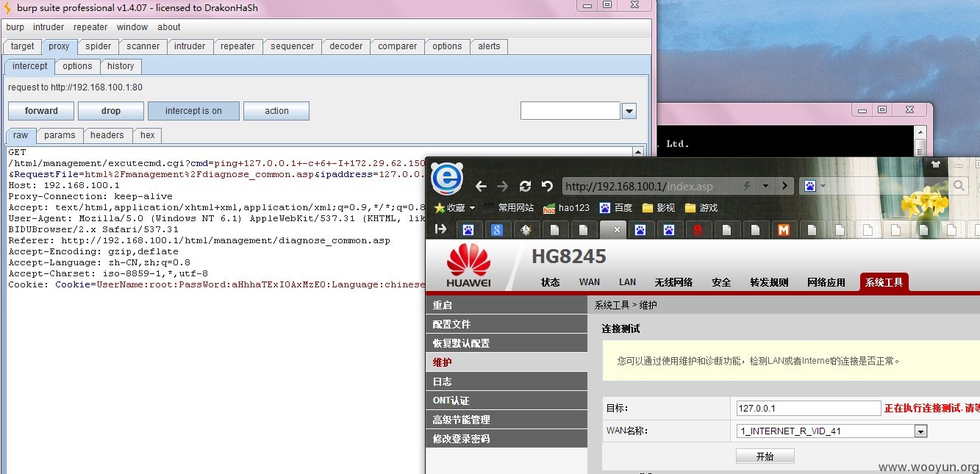Select 恢复默认配置 in the sidebar
The width and height of the screenshot is (980, 474).
507,343
